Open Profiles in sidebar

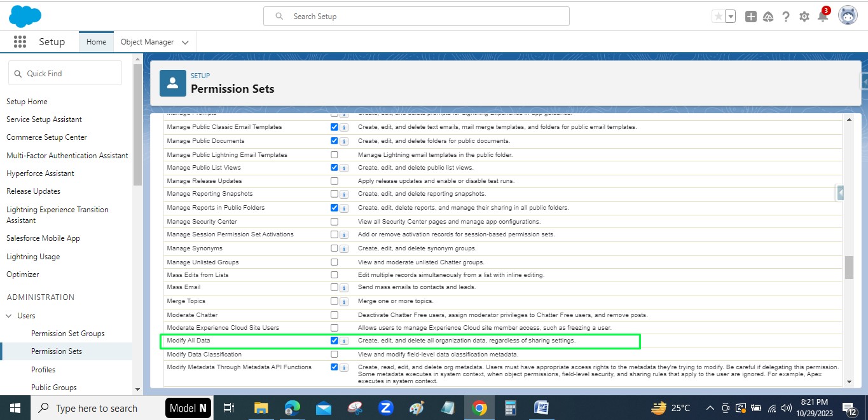tap(43, 370)
